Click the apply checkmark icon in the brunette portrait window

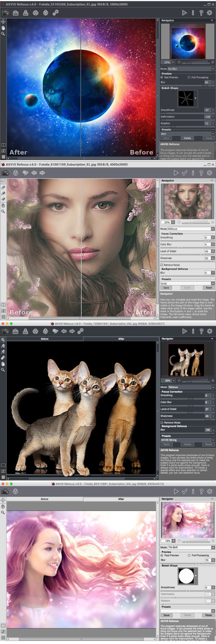[x=184, y=173]
